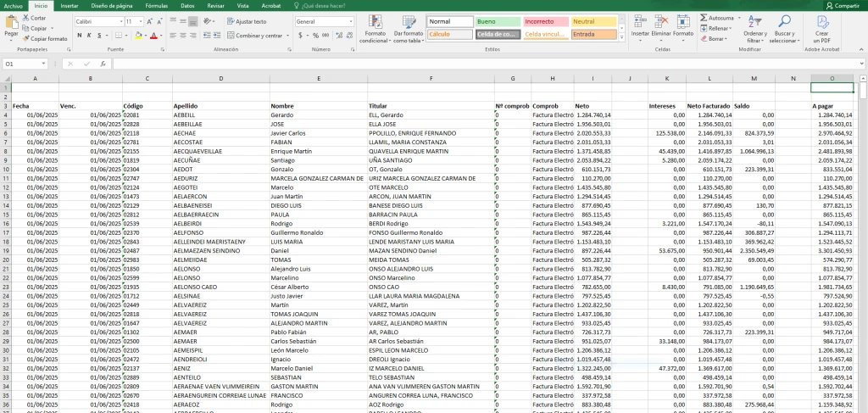Apply thousands separator style
Viewport: 868px width, 413px height.
(x=325, y=36)
